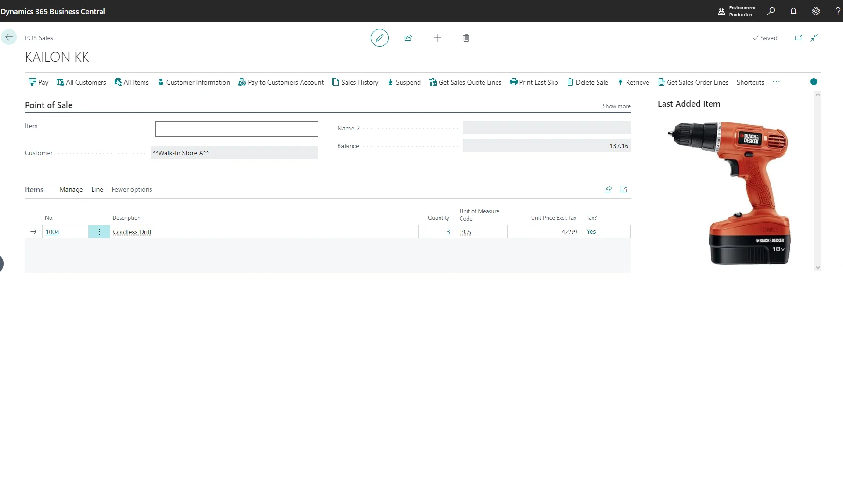Click the Item input field
The width and height of the screenshot is (843, 504).
point(237,129)
